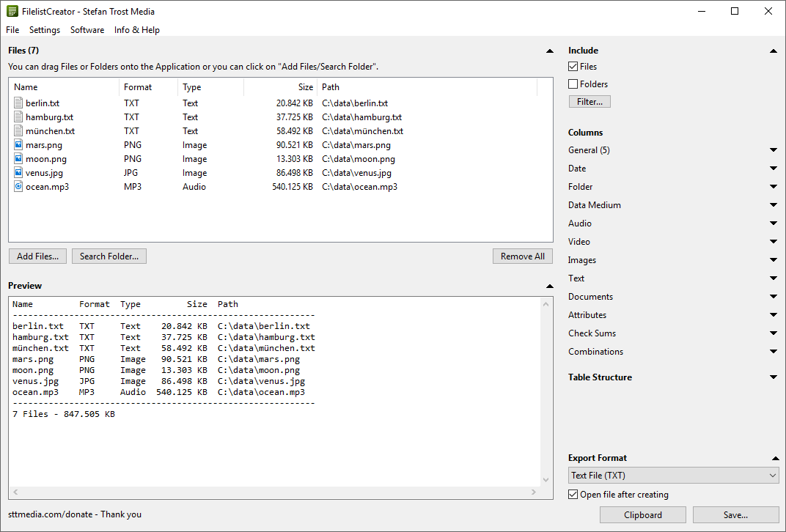The width and height of the screenshot is (786, 532).
Task: Click the Remove All button
Action: coord(522,256)
